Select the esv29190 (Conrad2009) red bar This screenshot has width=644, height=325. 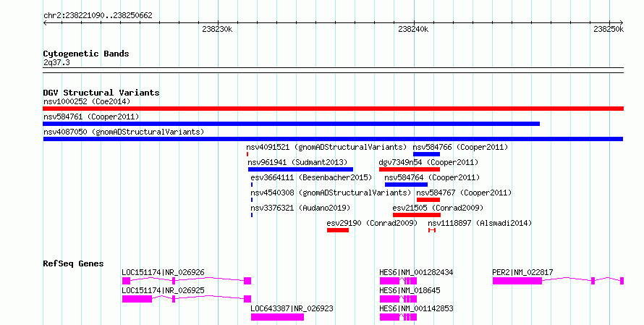point(338,230)
